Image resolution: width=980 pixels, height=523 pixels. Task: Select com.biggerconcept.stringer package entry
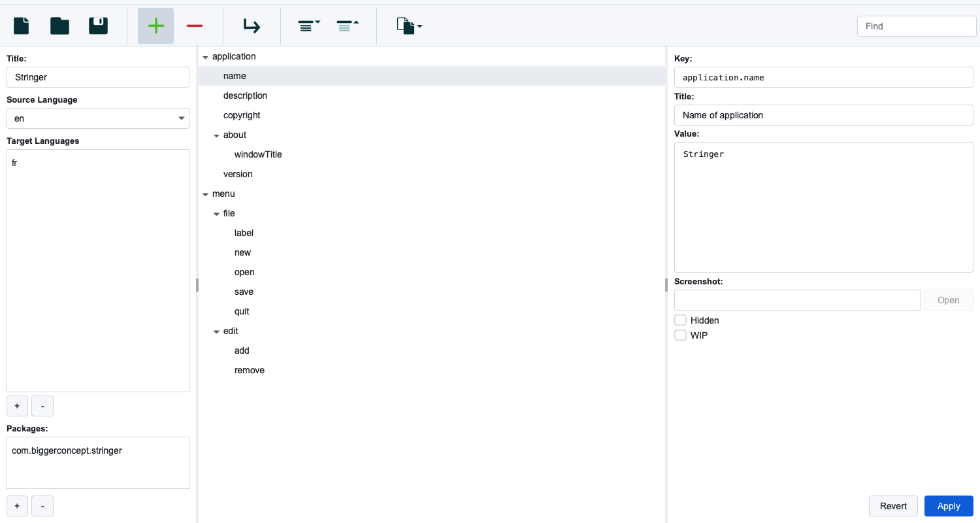pyautogui.click(x=98, y=450)
